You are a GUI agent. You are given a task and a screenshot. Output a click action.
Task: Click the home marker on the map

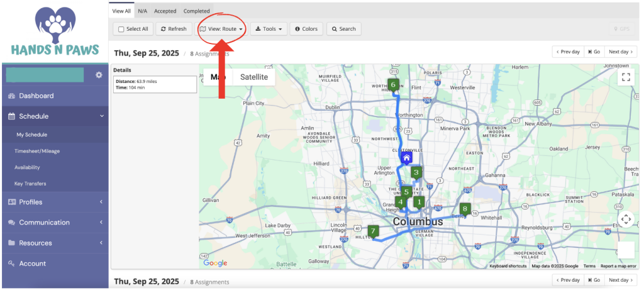coord(407,157)
